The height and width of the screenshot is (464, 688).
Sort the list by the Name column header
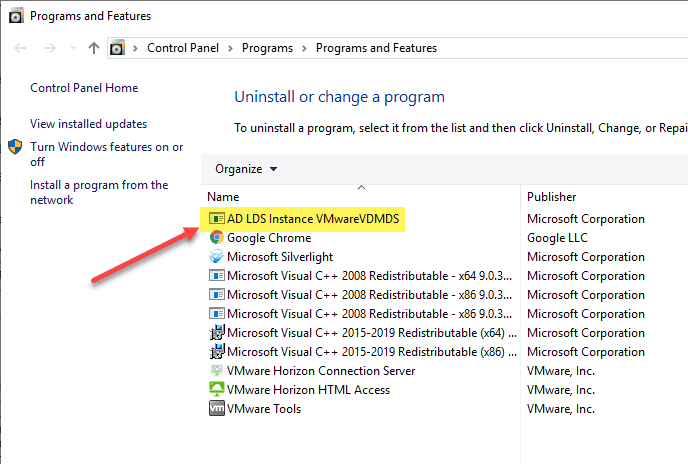[x=224, y=197]
